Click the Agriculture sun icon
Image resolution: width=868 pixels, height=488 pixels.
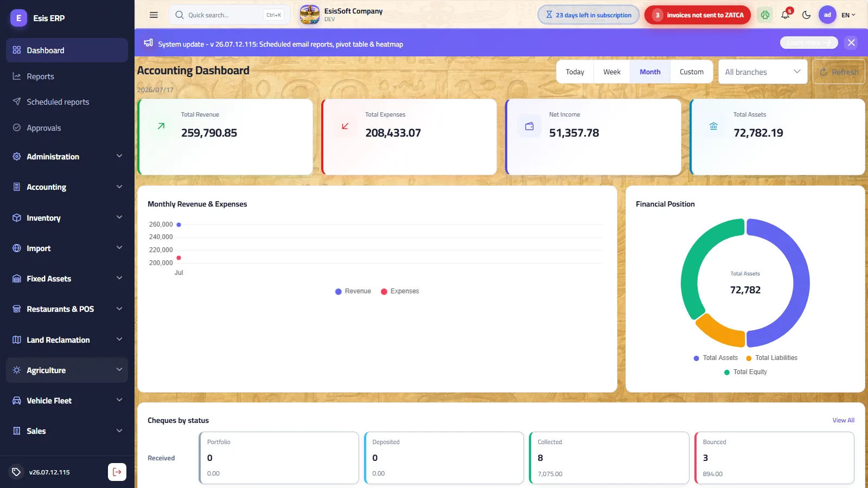(x=17, y=370)
